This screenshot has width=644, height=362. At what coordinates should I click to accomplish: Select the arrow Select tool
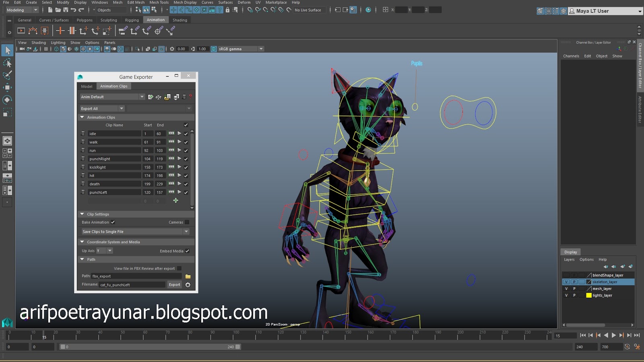point(7,50)
